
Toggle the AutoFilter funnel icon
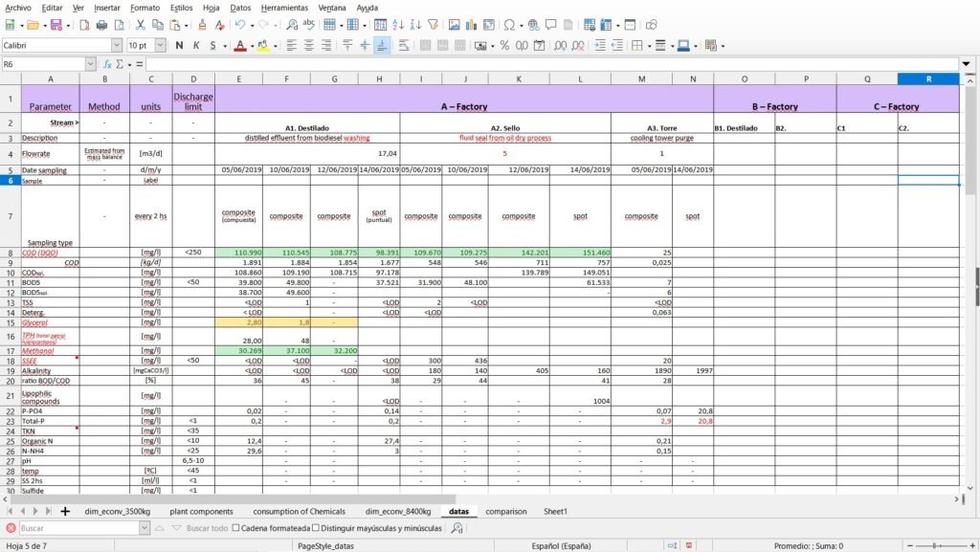(x=433, y=25)
